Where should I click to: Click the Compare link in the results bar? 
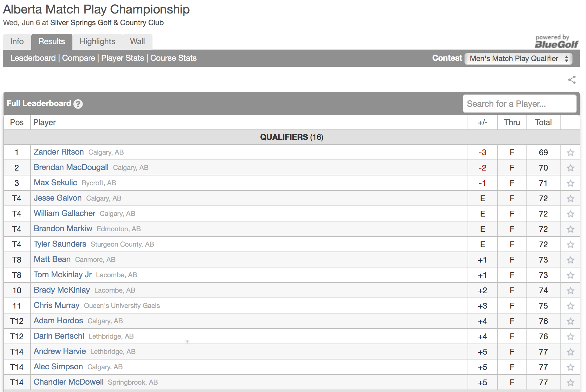coord(79,58)
